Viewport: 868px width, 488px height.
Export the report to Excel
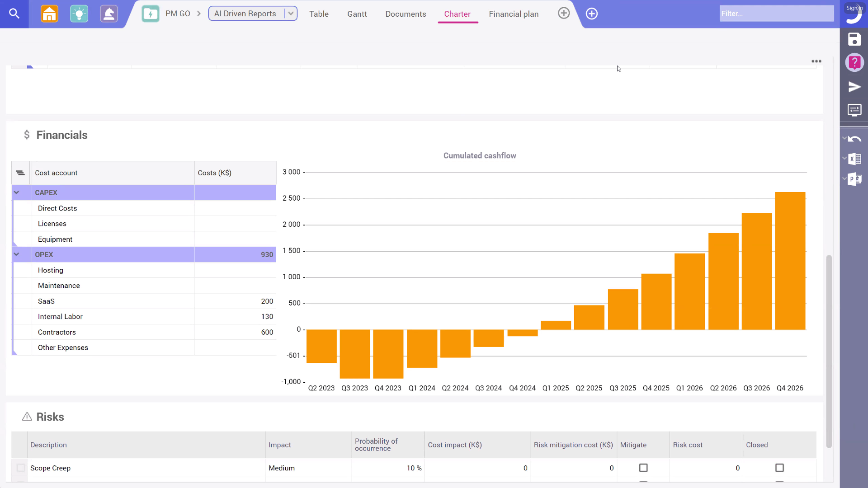855,159
